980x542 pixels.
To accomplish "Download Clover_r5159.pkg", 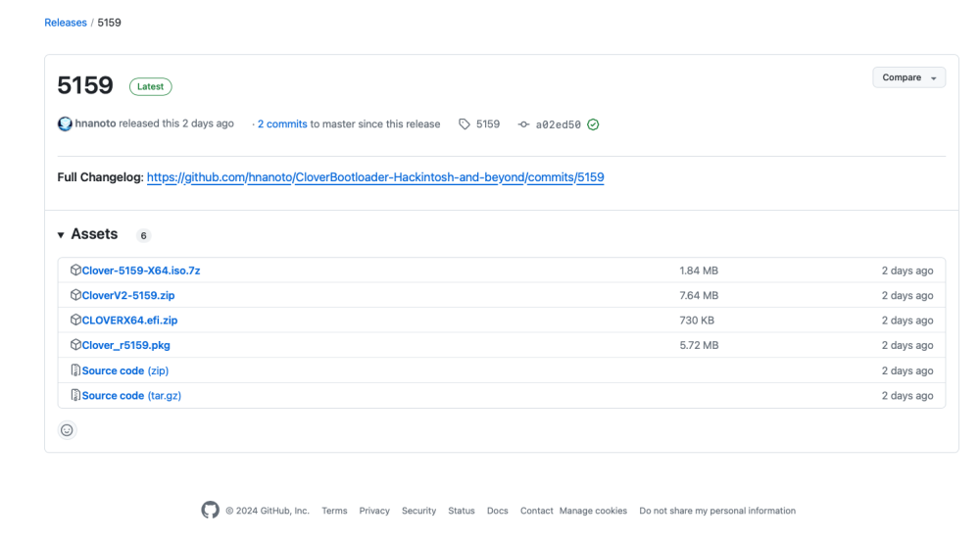I will click(x=125, y=346).
